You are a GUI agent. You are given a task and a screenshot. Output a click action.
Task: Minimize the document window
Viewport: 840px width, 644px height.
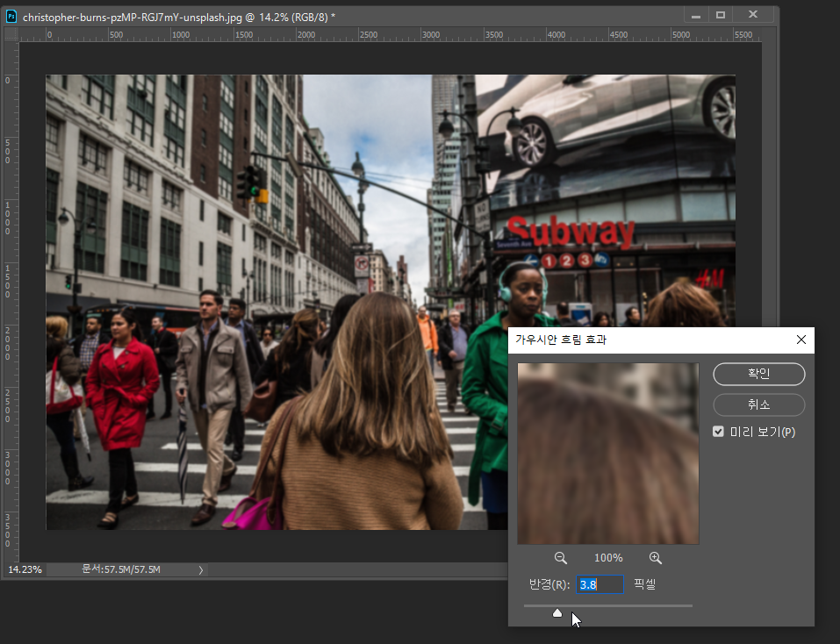pos(696,16)
